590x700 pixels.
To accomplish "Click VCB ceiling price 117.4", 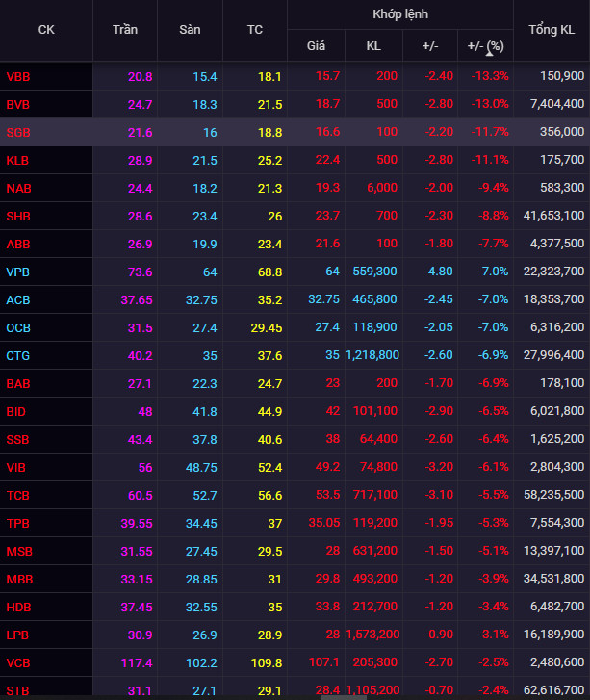I will coord(137,662).
